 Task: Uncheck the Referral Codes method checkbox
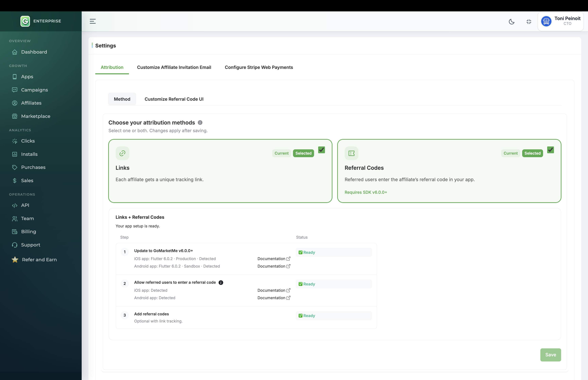click(x=551, y=150)
